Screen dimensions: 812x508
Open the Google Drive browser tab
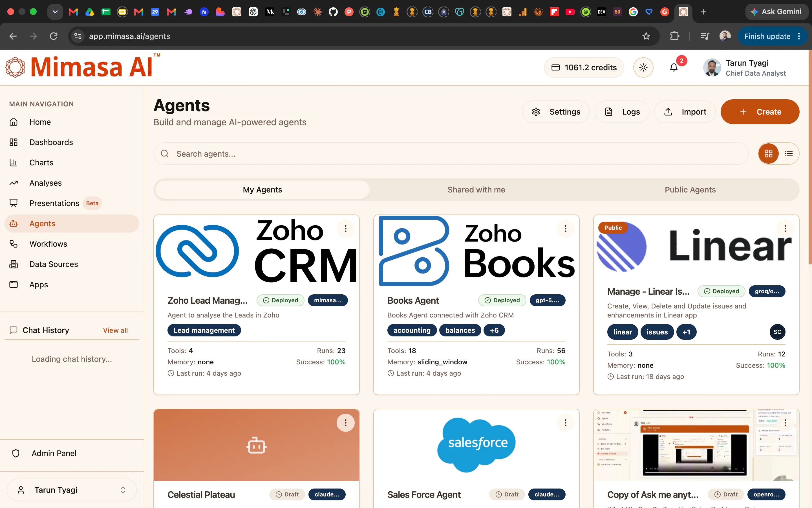(90, 12)
